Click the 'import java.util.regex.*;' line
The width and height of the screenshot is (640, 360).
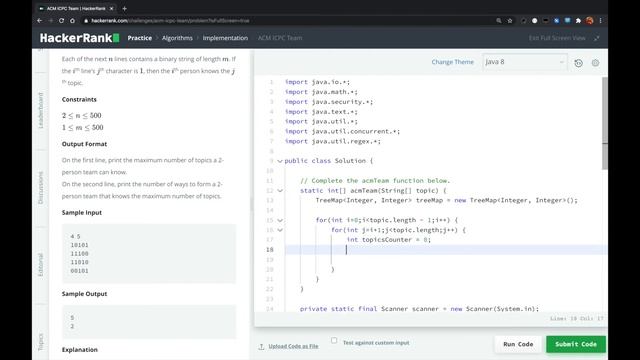click(333, 141)
